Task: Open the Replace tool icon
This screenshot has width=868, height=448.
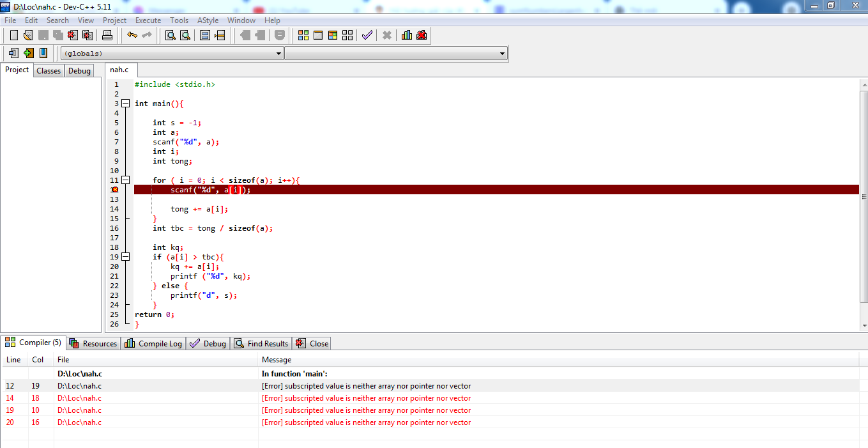Action: click(x=185, y=35)
